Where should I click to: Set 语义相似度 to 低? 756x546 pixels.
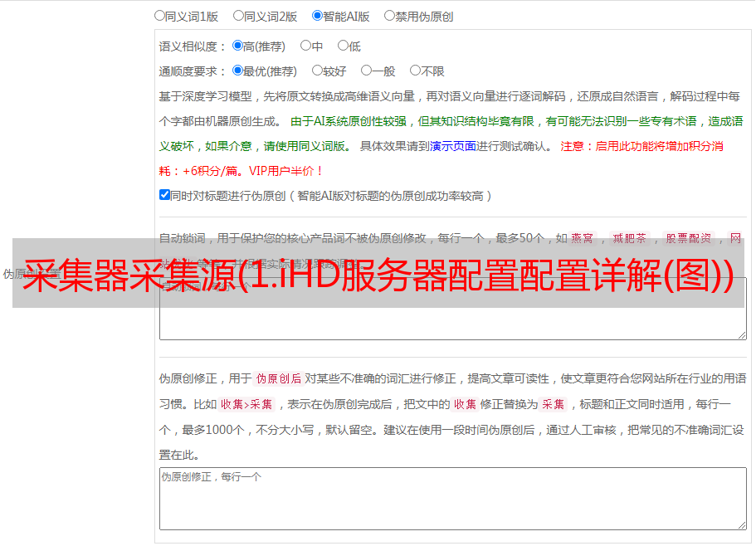tap(343, 46)
